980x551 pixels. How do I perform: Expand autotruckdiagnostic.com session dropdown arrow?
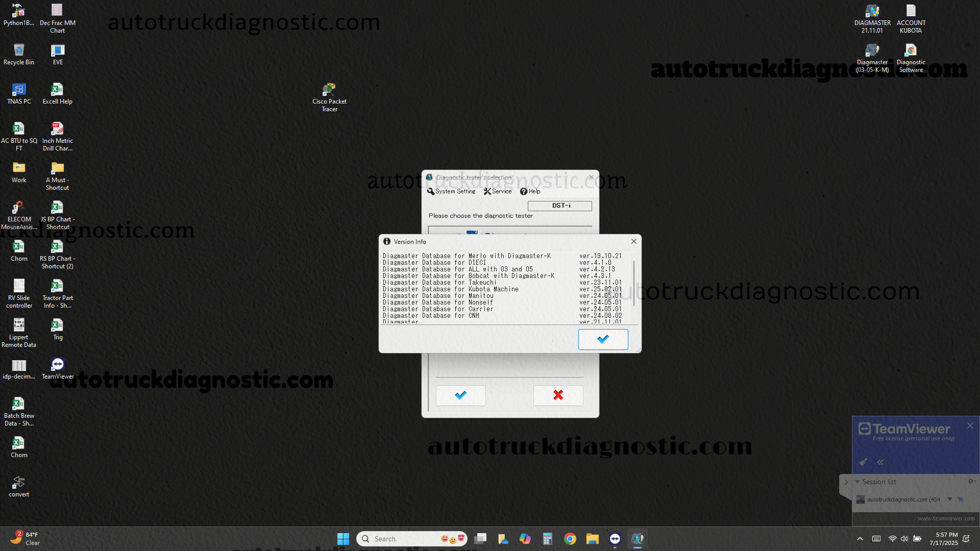(x=950, y=499)
